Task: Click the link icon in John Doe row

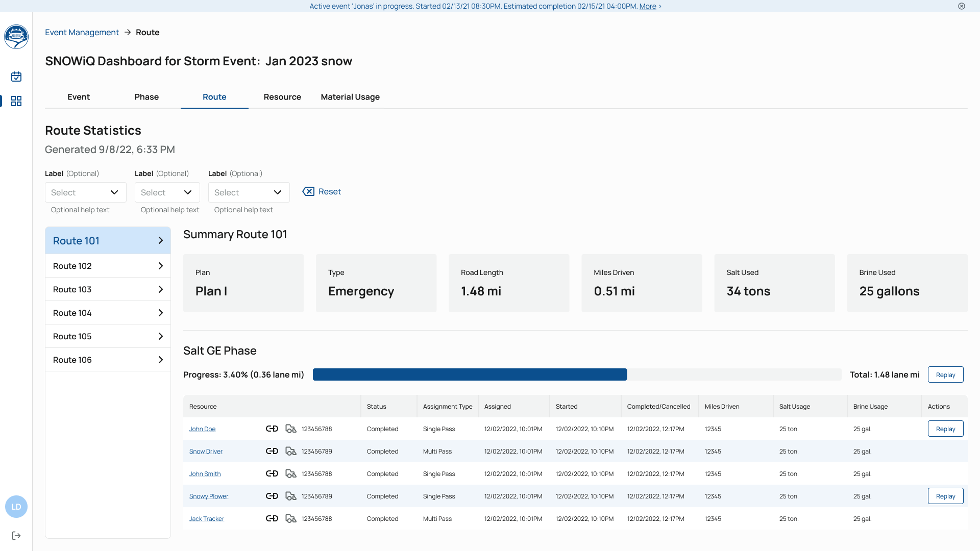Action: pos(272,429)
